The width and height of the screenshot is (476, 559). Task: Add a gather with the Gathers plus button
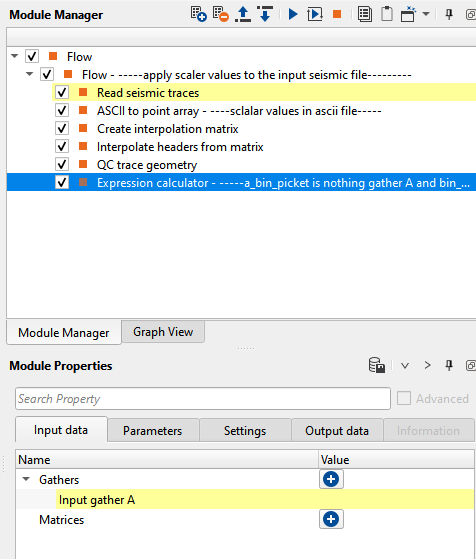[331, 479]
